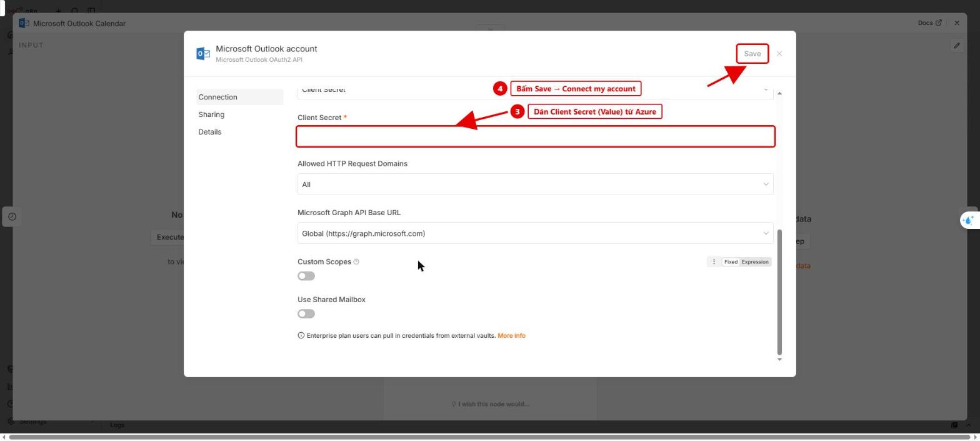The width and height of the screenshot is (980, 441).
Task: Follow the More info link
Action: (511, 336)
